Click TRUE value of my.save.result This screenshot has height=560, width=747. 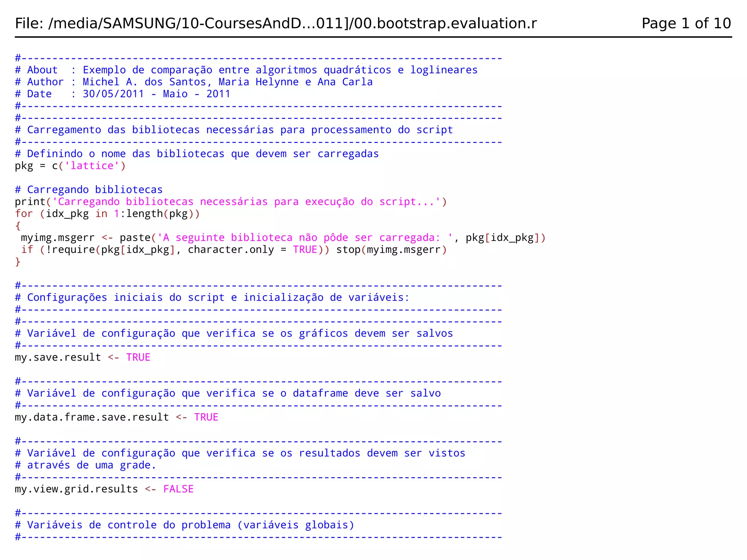[138, 357]
